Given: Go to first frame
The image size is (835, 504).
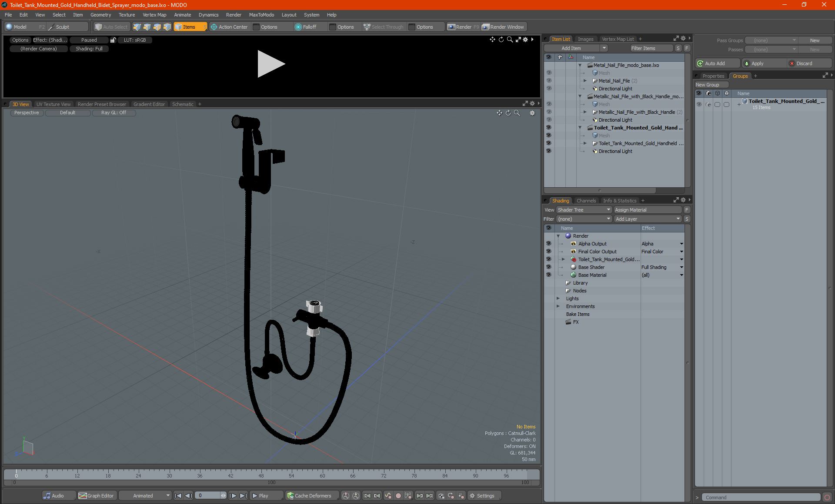Looking at the screenshot, I should pos(178,496).
